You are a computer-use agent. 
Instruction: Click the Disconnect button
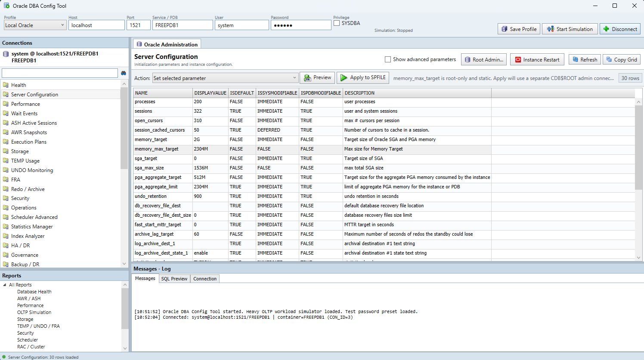[620, 29]
